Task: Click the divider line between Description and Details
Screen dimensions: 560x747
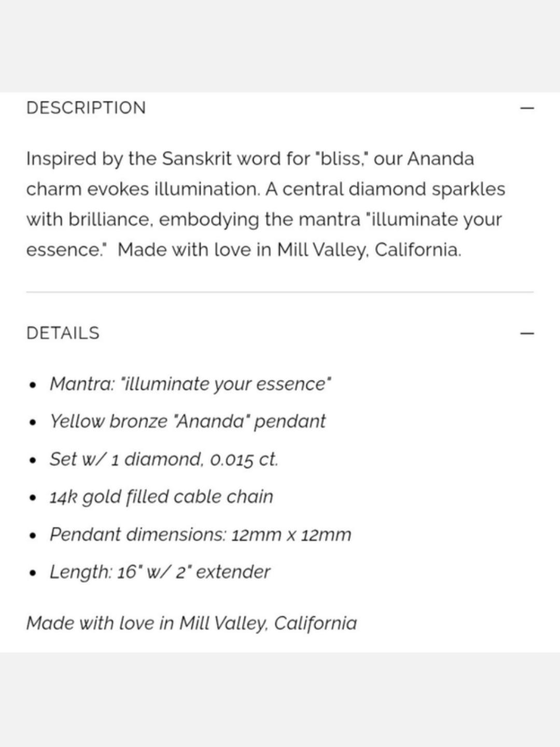Action: [280, 292]
